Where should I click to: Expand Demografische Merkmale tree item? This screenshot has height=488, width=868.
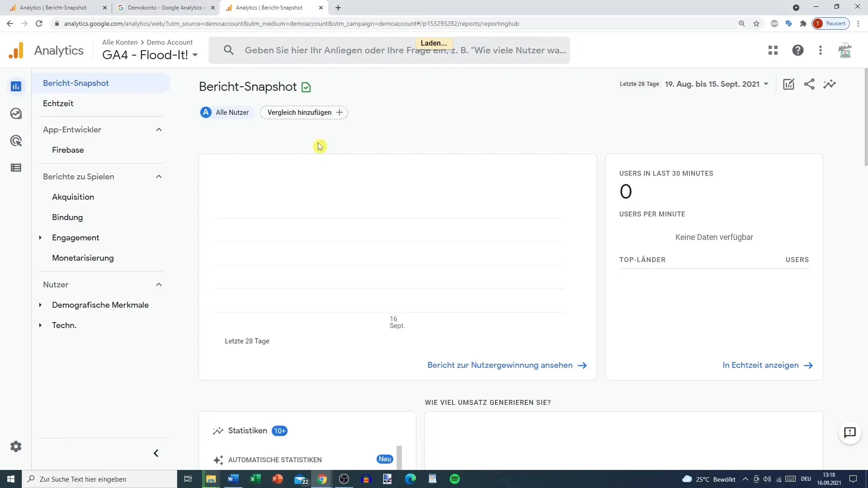[40, 305]
